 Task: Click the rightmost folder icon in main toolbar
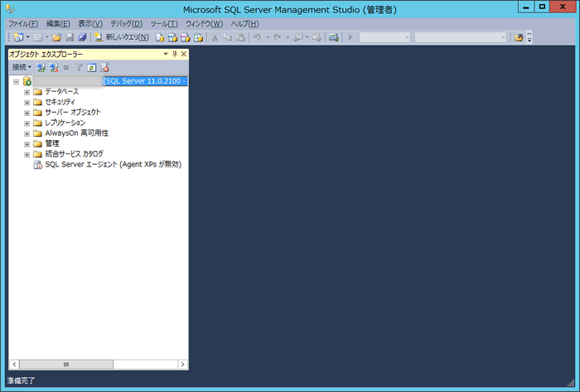tap(519, 37)
